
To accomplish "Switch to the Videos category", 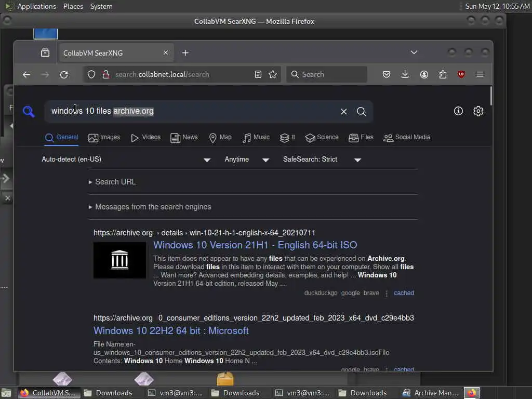I will point(145,137).
